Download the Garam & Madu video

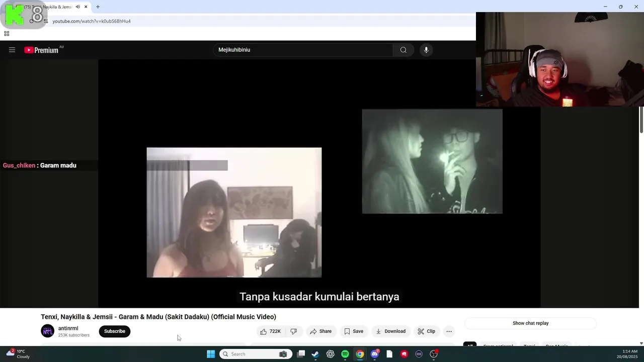point(390,331)
